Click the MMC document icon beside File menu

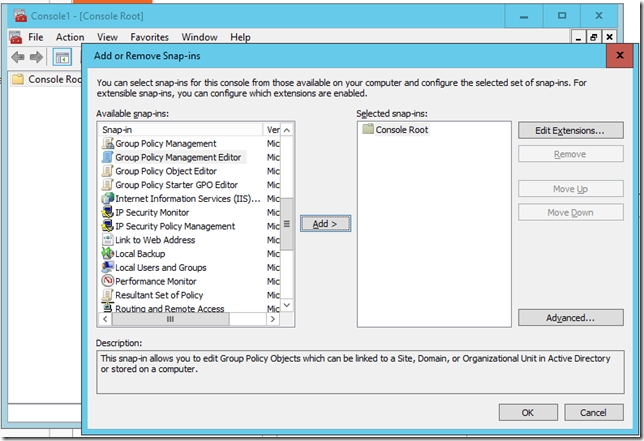tap(16, 37)
